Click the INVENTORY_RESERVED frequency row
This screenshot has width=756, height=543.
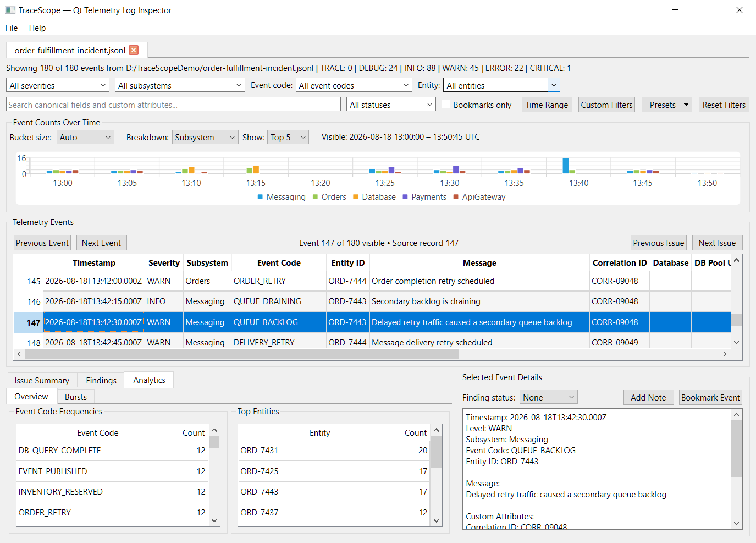point(112,491)
